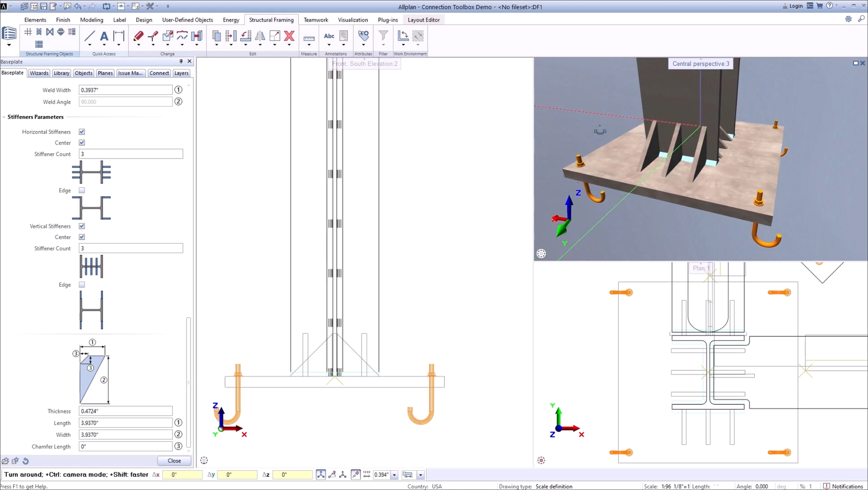868x490 pixels.
Task: Click Notifications in the status bar
Action: point(844,486)
